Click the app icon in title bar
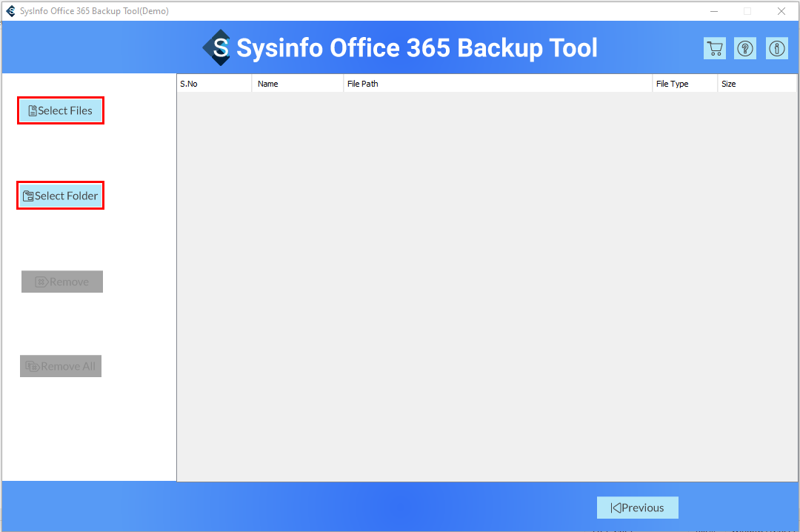Viewport: 800px width, 532px height. tap(10, 11)
